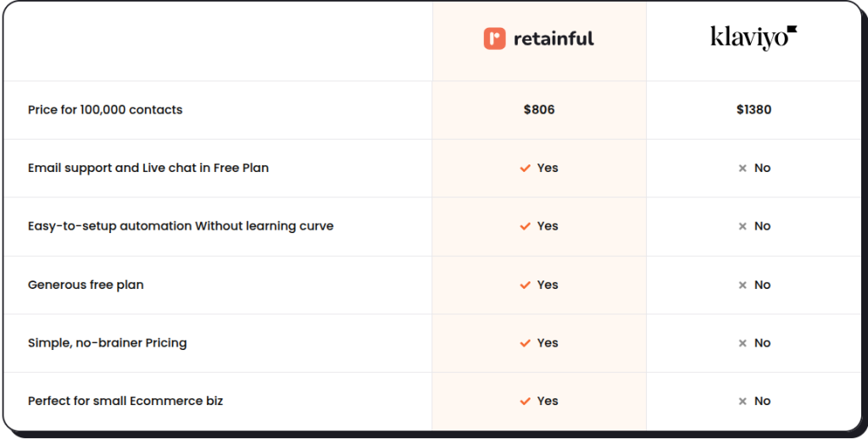Select the $1380 Klaviyo price
This screenshot has height=439, width=868.
point(754,109)
